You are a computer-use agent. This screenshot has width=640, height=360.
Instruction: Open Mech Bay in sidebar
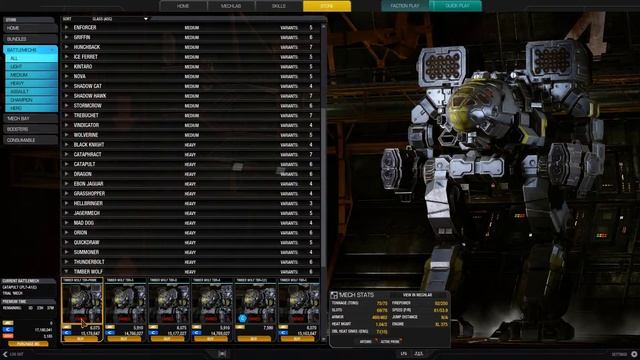point(30,118)
